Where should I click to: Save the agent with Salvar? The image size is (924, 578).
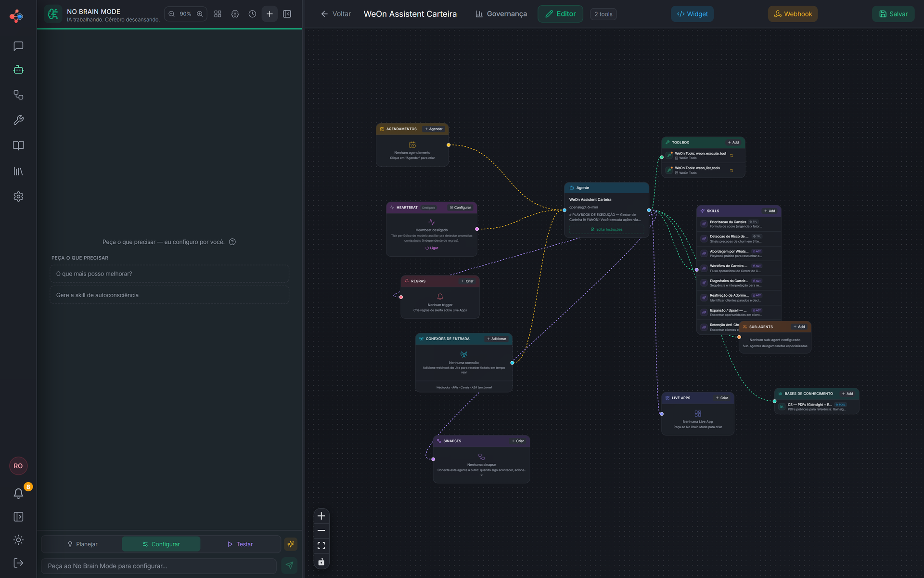click(x=893, y=14)
